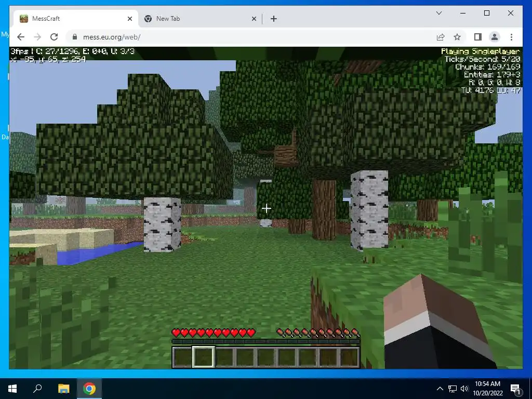Click the birch trunk right of the crosshair
Screen dimensions: 532x399
point(369,210)
